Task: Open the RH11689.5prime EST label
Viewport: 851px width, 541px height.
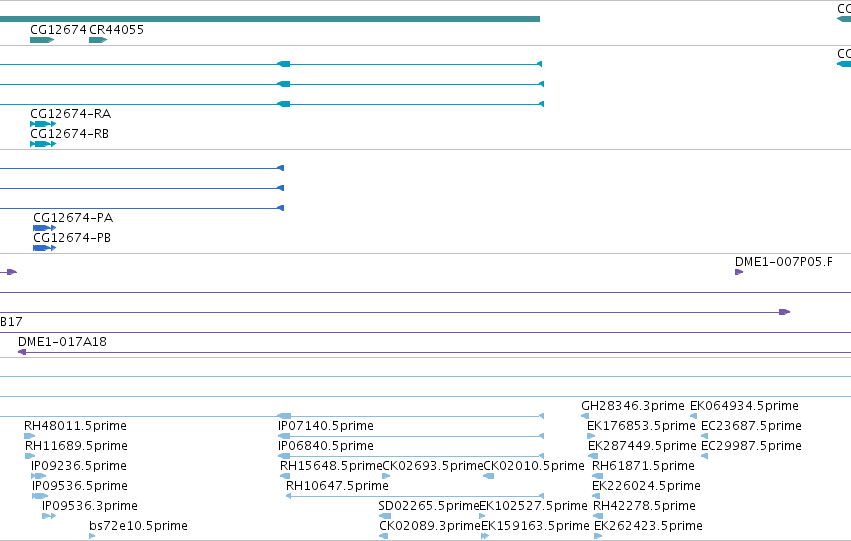Action: (x=77, y=446)
